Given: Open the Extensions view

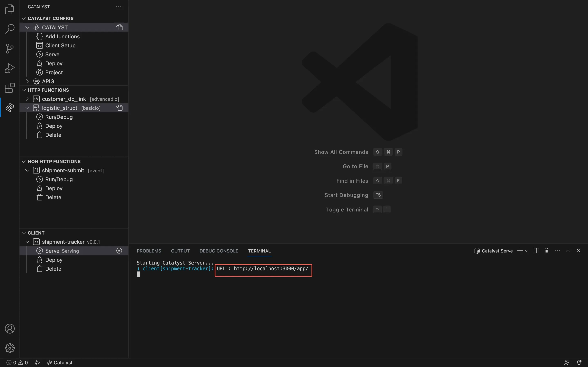Looking at the screenshot, I should coord(10,88).
